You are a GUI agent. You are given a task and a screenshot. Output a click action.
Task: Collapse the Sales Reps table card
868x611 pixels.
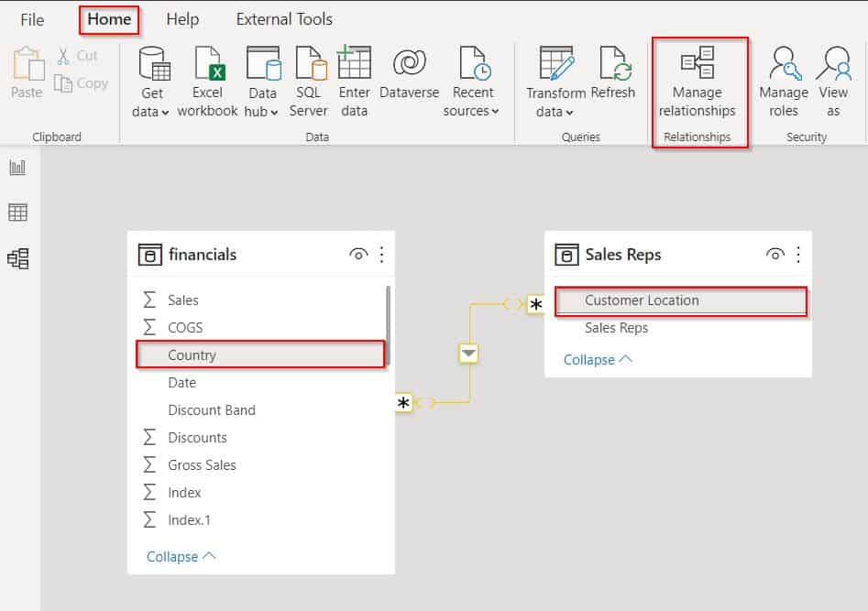[598, 360]
